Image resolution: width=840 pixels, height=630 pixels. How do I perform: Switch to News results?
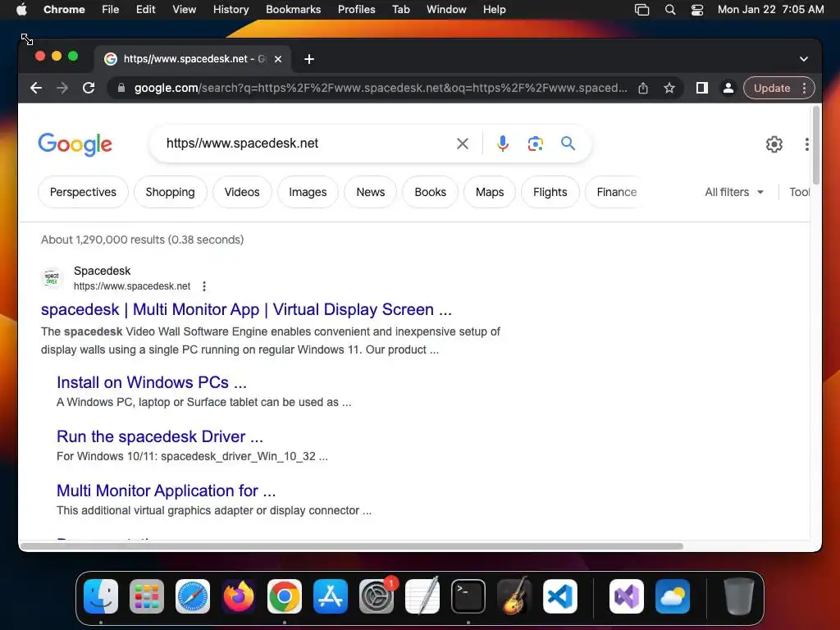371,192
